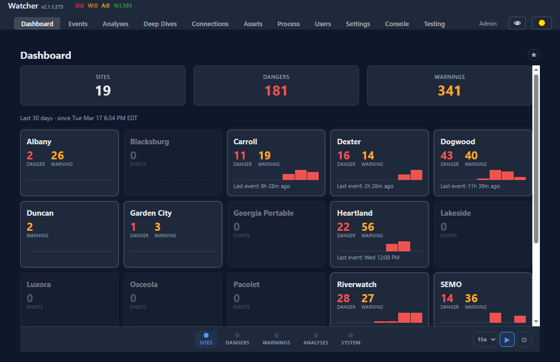This screenshot has height=362, width=560.
Task: Click 'Last 30 days' date range text
Action: [x=79, y=118]
